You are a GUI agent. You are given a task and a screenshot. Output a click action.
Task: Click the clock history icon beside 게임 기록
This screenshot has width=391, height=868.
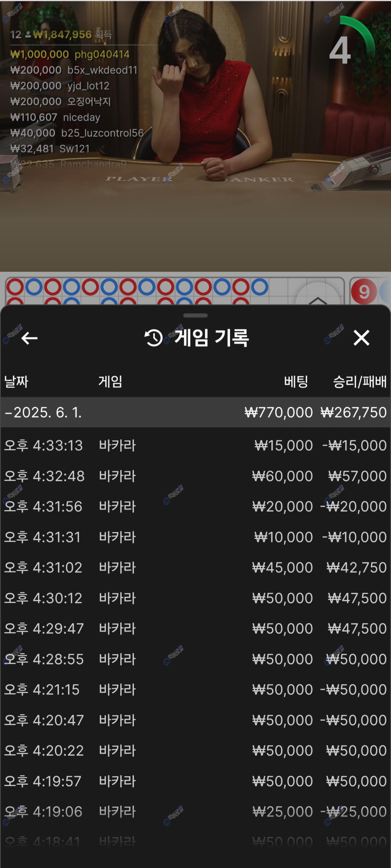154,338
